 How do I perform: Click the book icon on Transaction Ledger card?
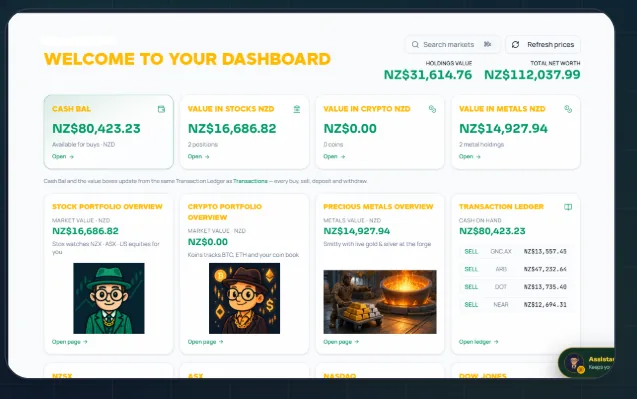pos(568,207)
